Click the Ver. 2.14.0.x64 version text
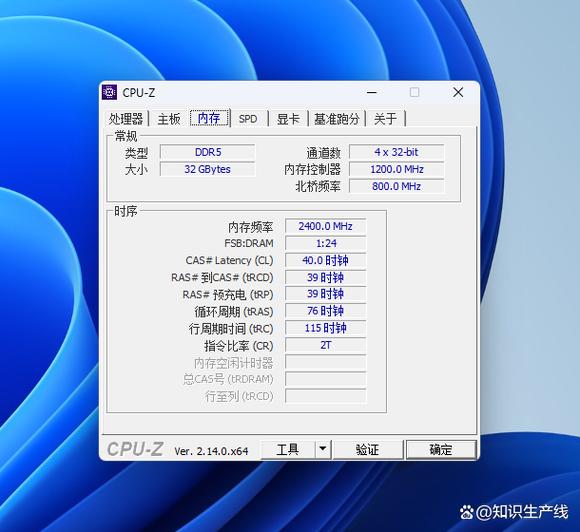This screenshot has width=580, height=532. coord(211,451)
